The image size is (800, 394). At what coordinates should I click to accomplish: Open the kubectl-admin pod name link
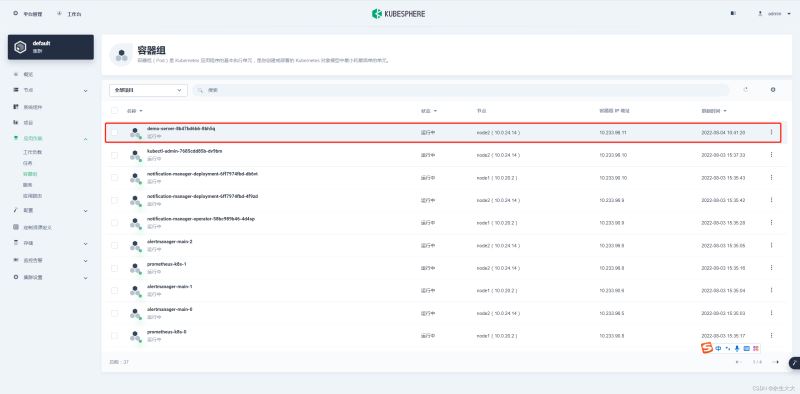click(184, 151)
